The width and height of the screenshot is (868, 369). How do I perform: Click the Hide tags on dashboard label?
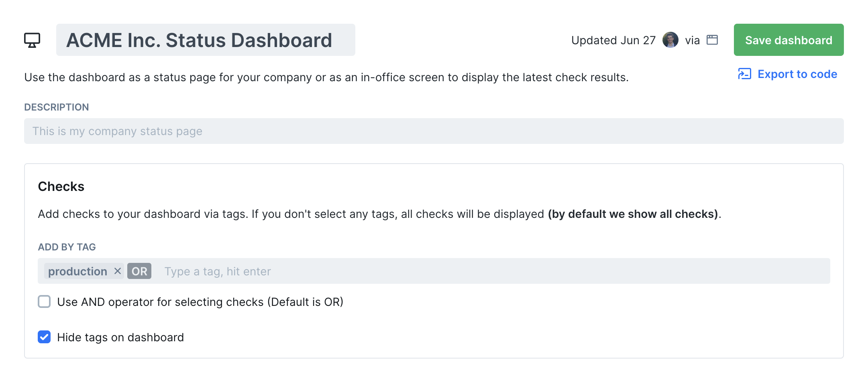click(120, 337)
